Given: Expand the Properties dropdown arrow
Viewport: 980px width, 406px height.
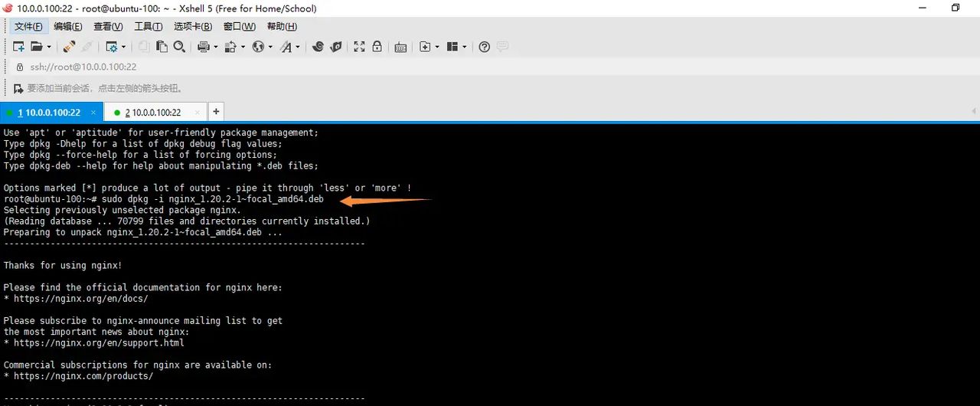Looking at the screenshot, I should [123, 47].
